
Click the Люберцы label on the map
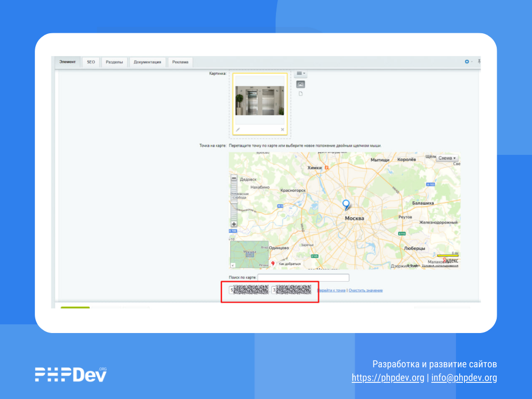point(415,248)
